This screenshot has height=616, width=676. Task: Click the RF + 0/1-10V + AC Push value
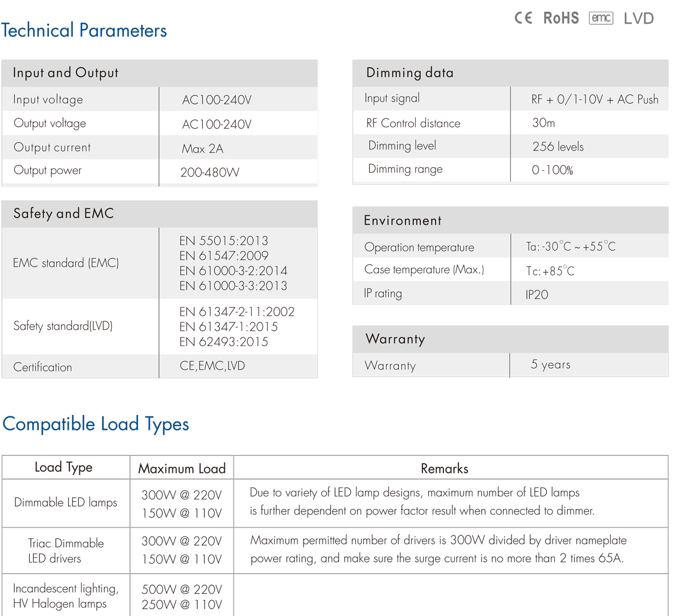pos(594,100)
